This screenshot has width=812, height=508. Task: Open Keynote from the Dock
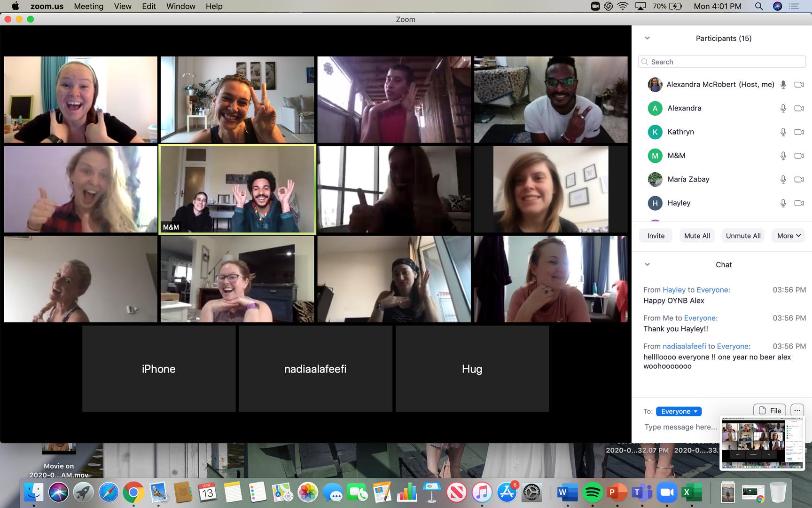[x=432, y=492]
